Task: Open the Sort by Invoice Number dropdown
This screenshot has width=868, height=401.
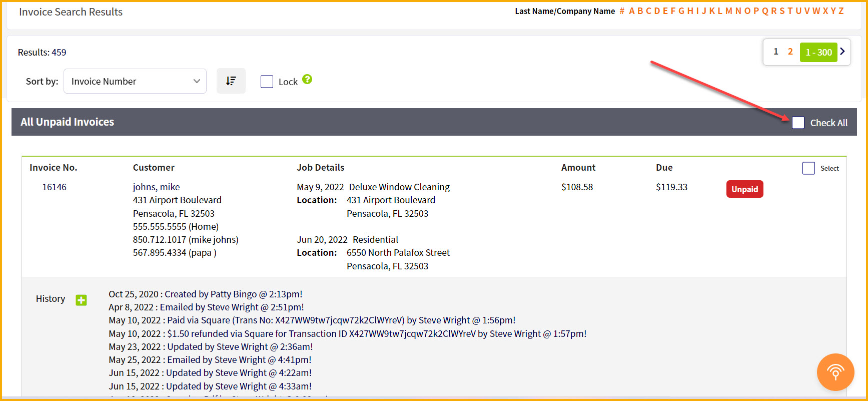Action: pos(135,81)
